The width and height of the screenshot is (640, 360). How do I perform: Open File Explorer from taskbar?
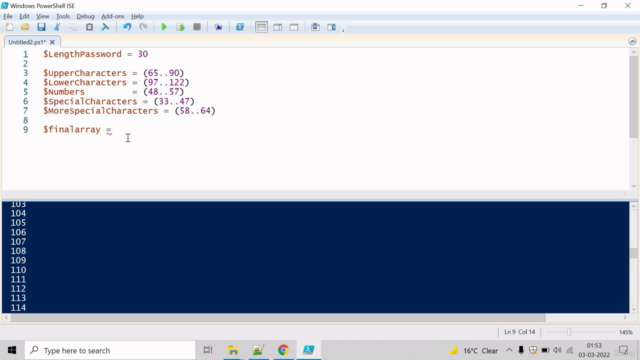point(233,350)
